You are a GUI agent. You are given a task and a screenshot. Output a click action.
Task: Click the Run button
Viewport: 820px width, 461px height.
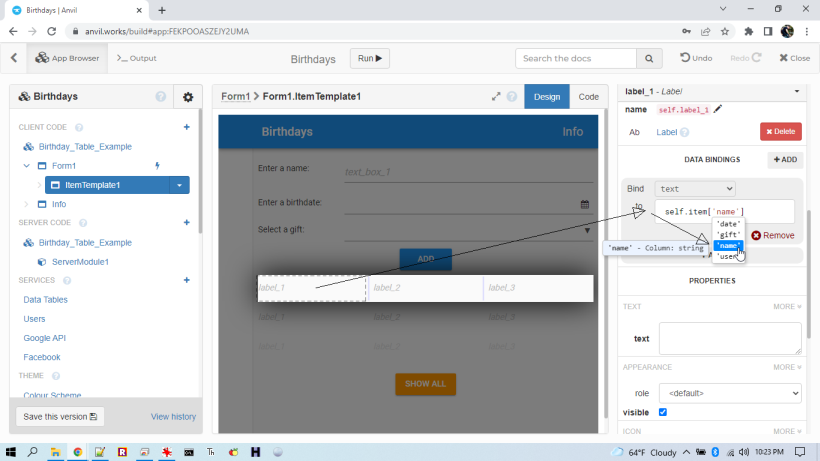pyautogui.click(x=370, y=59)
